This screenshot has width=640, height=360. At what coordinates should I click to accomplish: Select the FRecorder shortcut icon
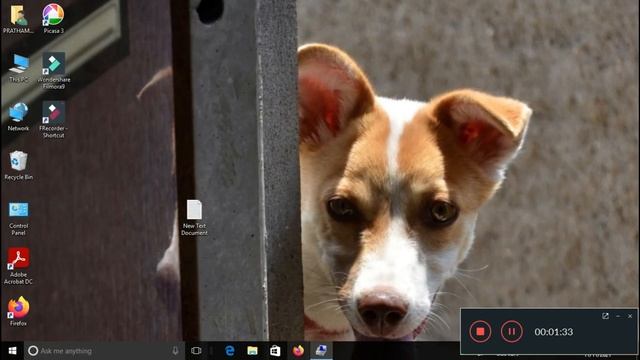coord(53,120)
